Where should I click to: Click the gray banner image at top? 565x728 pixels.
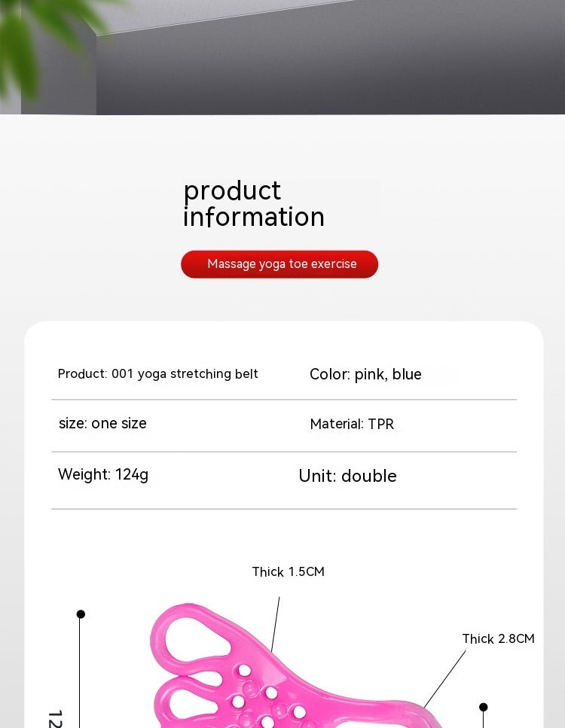pyautogui.click(x=282, y=57)
